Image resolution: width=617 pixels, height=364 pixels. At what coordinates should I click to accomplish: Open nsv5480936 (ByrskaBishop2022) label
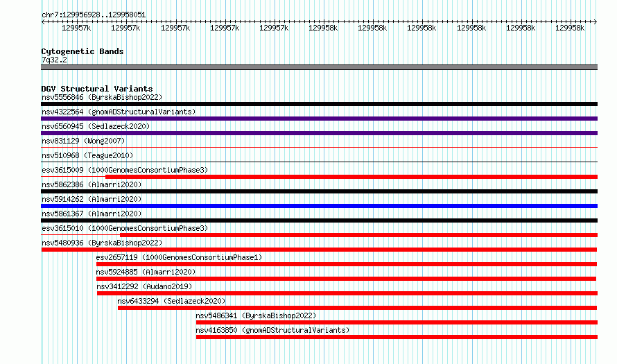(x=102, y=243)
